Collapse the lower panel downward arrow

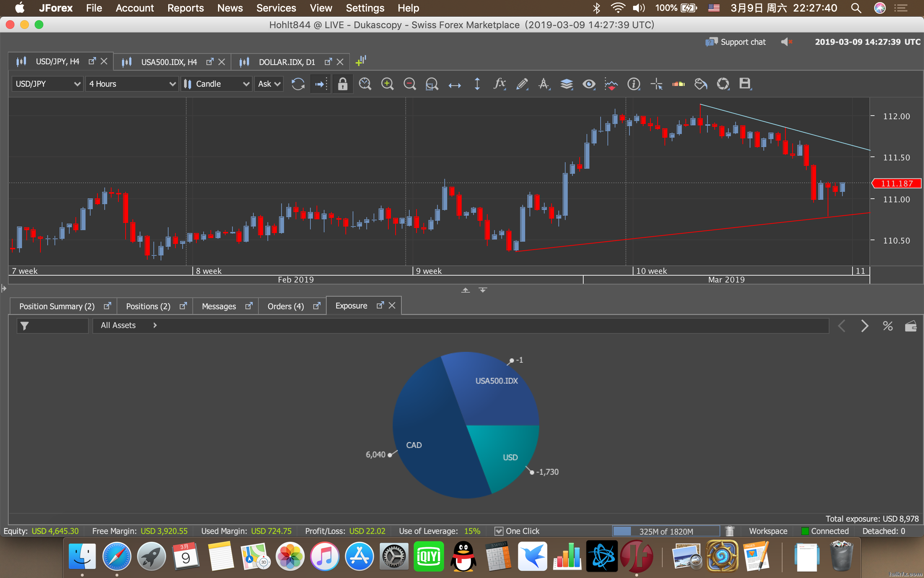(x=483, y=290)
